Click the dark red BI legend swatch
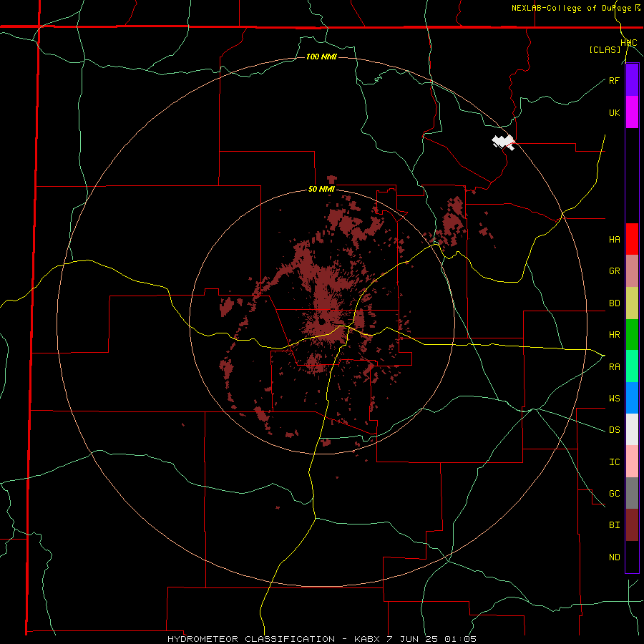Screen dimensions: 644x644 [632, 525]
